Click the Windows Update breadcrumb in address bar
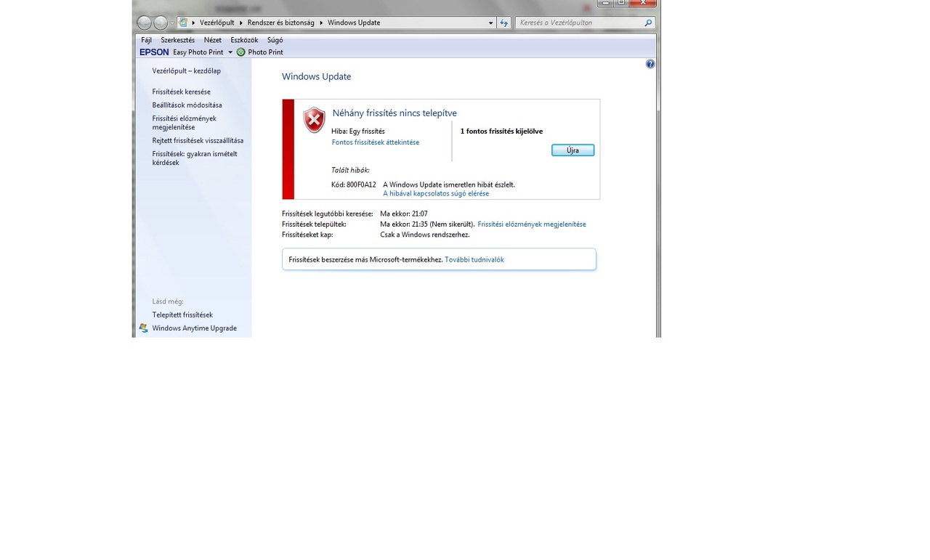The image size is (930, 560). 354,23
